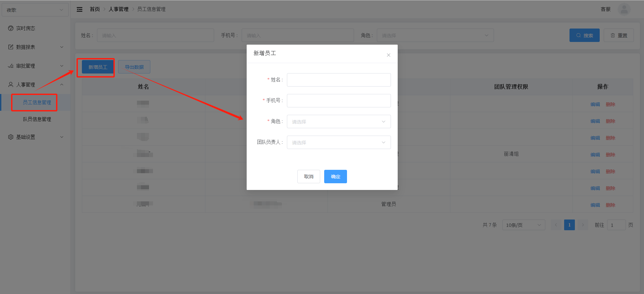
Task: Confirm with the 确定 button
Action: tap(335, 177)
